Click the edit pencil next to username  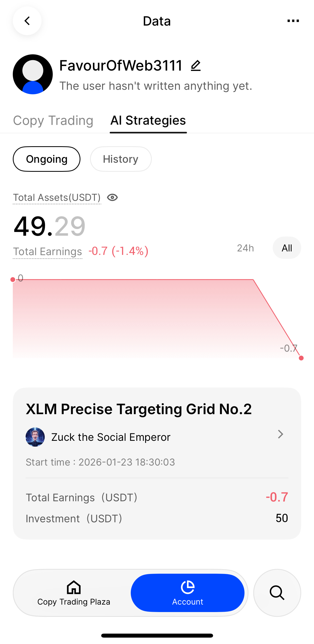click(x=196, y=66)
